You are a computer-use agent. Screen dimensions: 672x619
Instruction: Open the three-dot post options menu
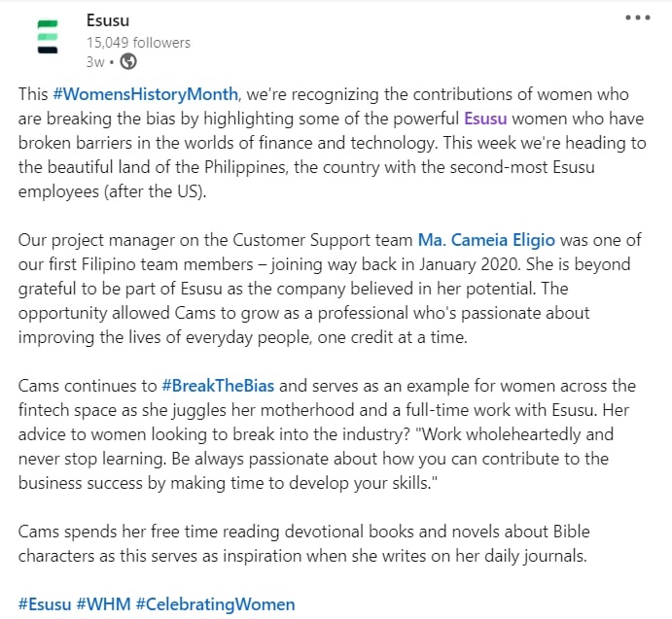(638, 17)
